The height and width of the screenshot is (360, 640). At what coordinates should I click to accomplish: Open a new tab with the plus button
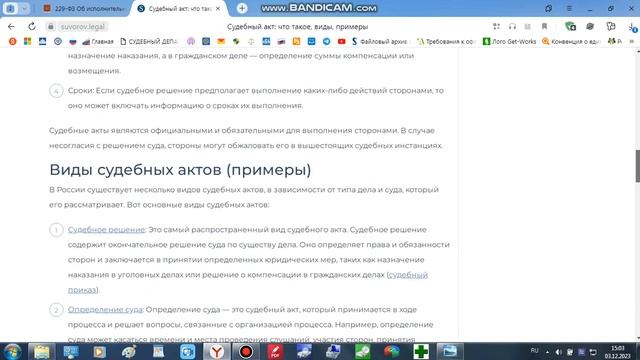click(x=242, y=8)
